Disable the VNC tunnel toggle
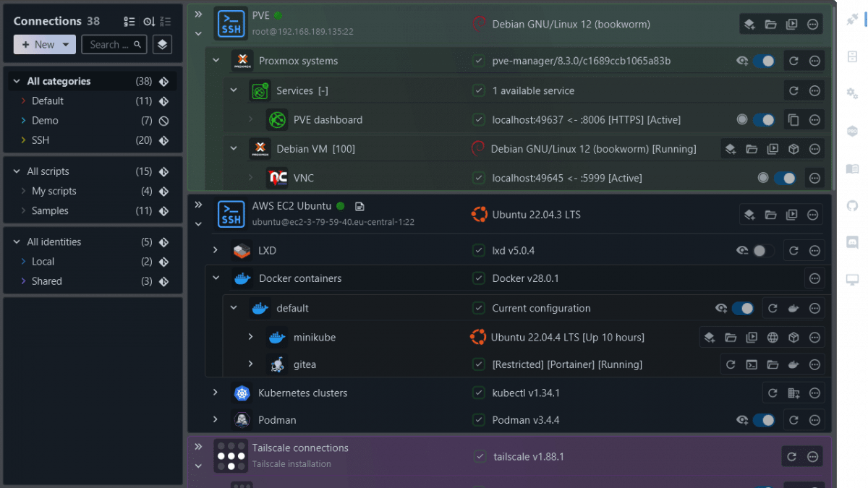This screenshot has width=868, height=488. [x=785, y=177]
